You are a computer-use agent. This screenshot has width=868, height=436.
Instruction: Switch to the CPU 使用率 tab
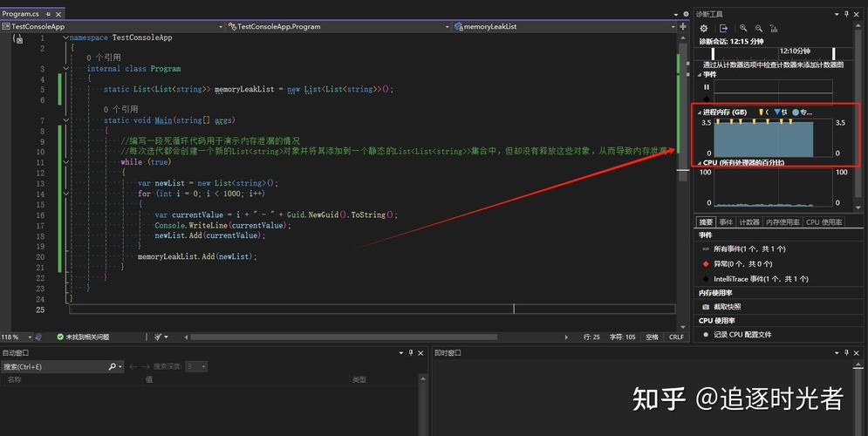824,221
